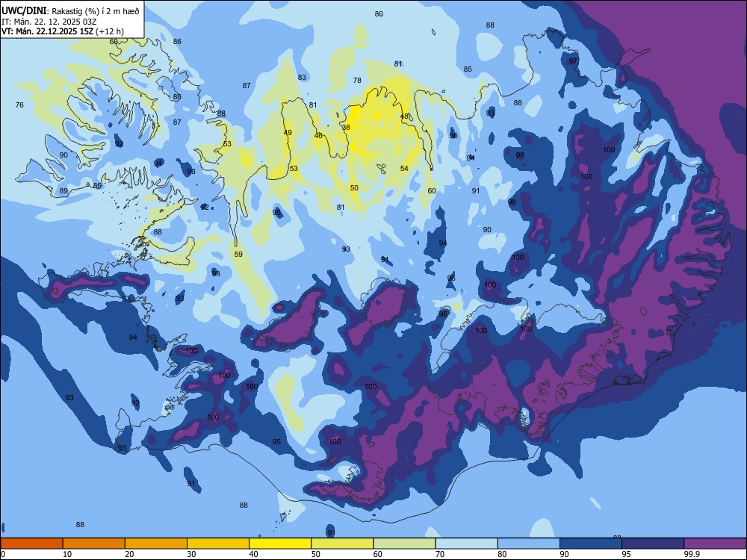Select the pale yellow 50–60 legend swatch
The image size is (747, 560).
(x=342, y=544)
